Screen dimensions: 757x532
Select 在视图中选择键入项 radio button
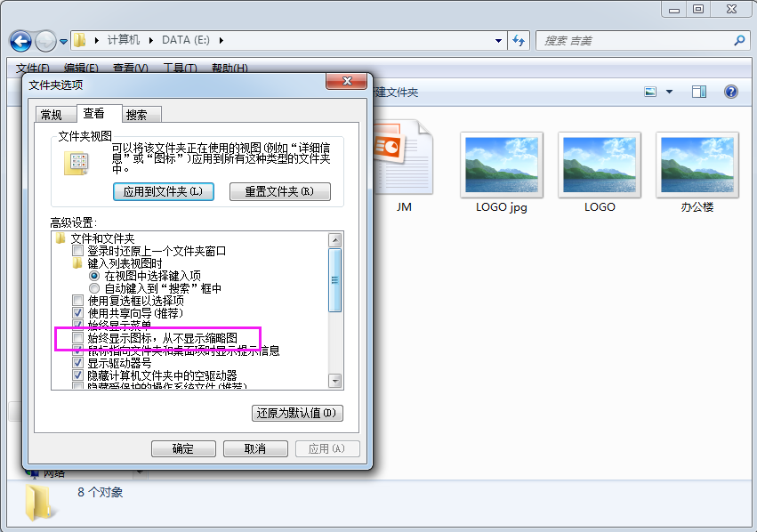94,276
